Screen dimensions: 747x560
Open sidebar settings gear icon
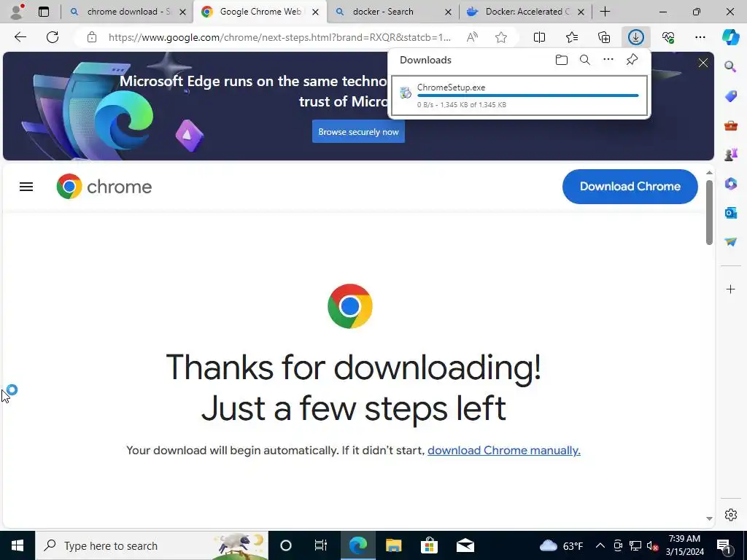[x=730, y=515]
